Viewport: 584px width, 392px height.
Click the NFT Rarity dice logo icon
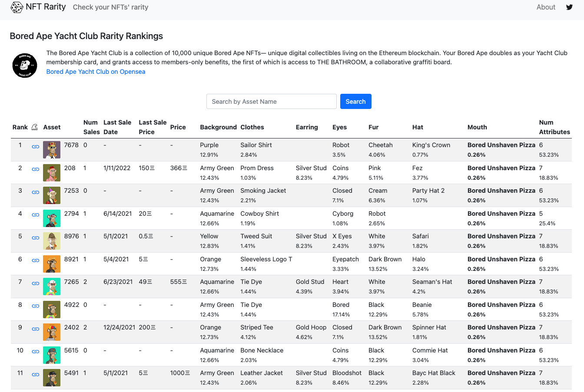point(17,7)
